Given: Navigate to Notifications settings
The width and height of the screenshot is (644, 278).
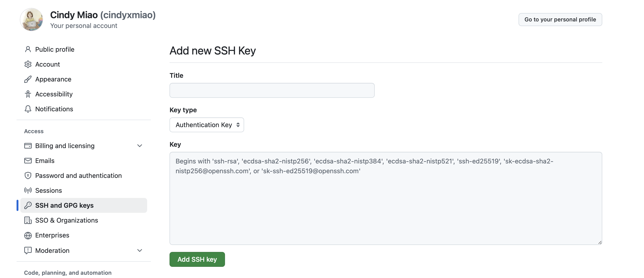Looking at the screenshot, I should tap(54, 109).
